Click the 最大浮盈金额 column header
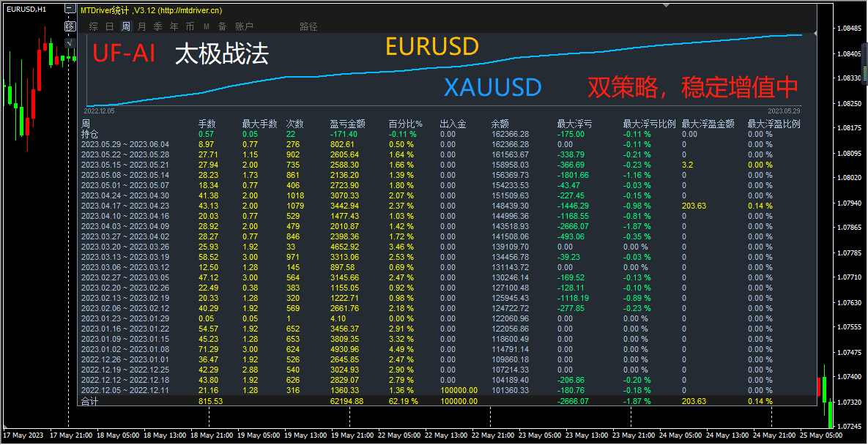868x445 pixels. [x=708, y=124]
